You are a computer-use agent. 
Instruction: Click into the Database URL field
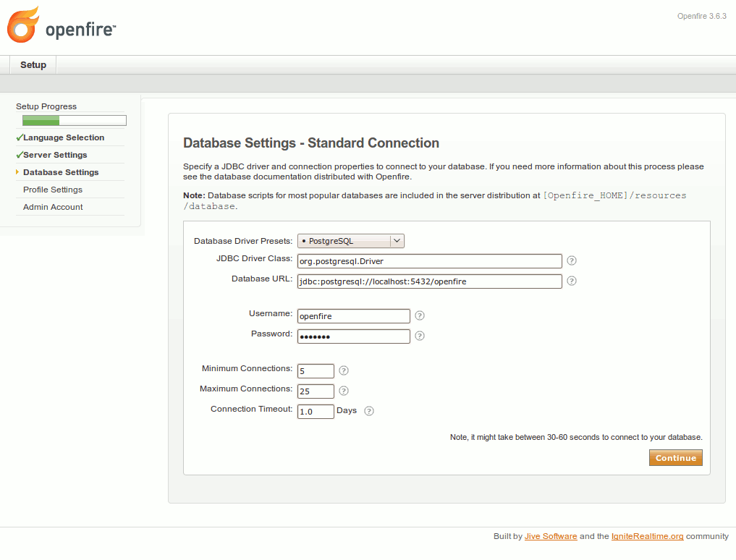[x=429, y=281]
